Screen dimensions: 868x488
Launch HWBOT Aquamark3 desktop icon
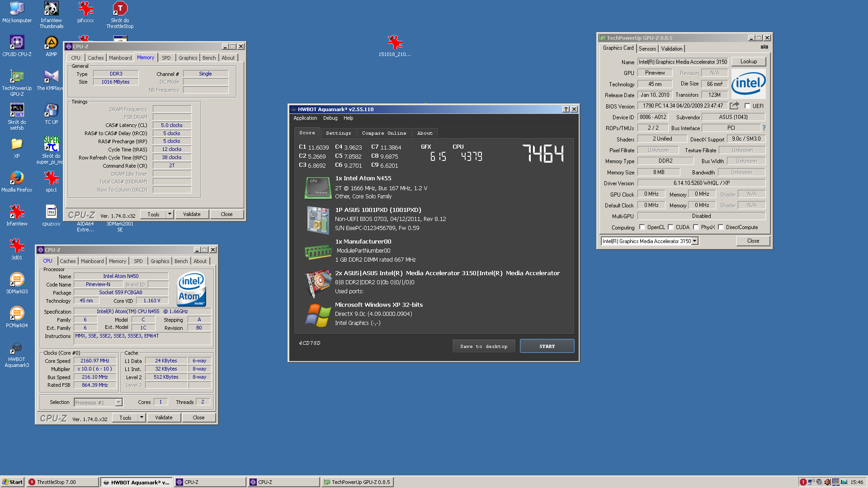[17, 354]
